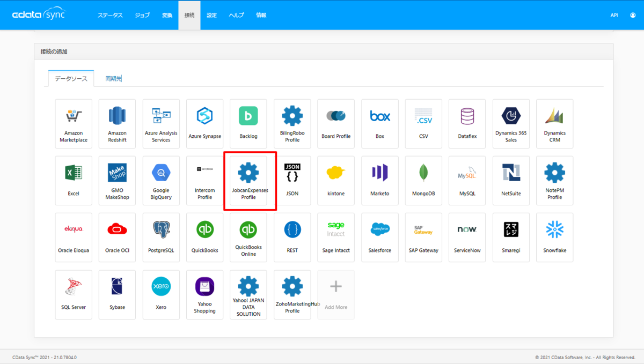Screen dimensions: 644x364
Task: Open the Oracle OCI connector
Action: (x=117, y=237)
